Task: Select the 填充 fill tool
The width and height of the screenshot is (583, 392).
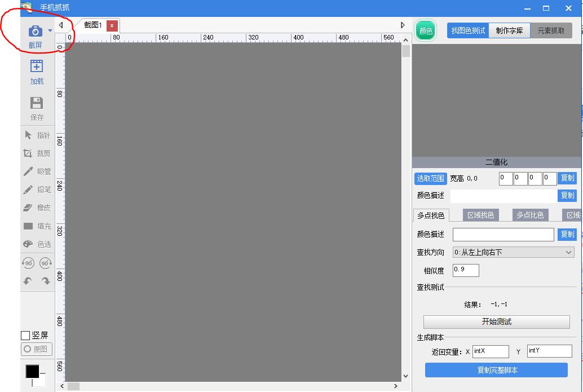Action: 37,226
